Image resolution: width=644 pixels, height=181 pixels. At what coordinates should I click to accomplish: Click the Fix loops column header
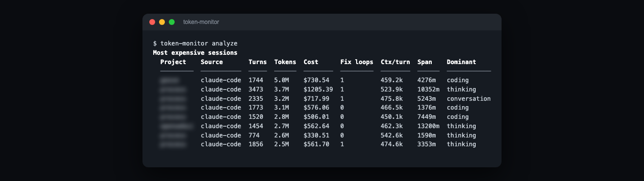click(357, 62)
